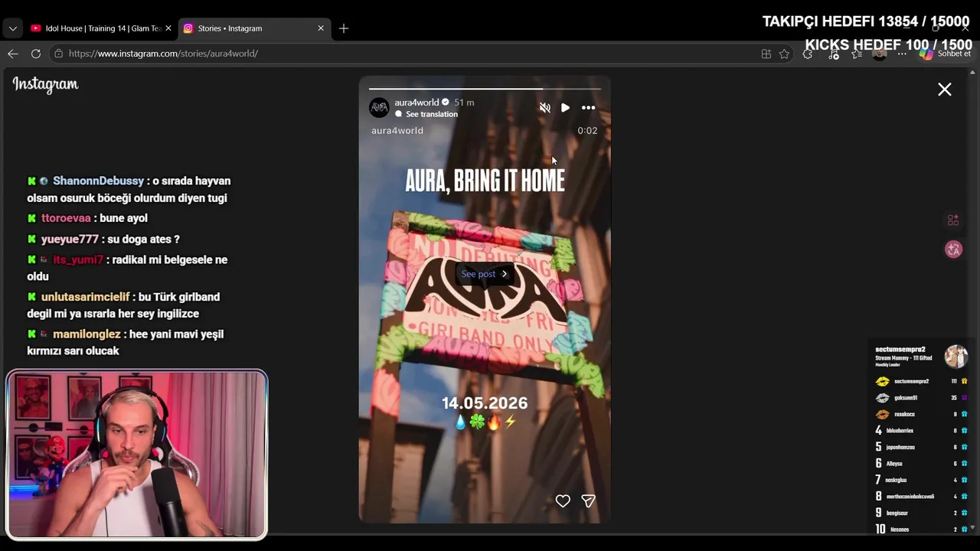Open the tab search dropdown arrow
Viewport: 980px width, 551px height.
[x=12, y=28]
